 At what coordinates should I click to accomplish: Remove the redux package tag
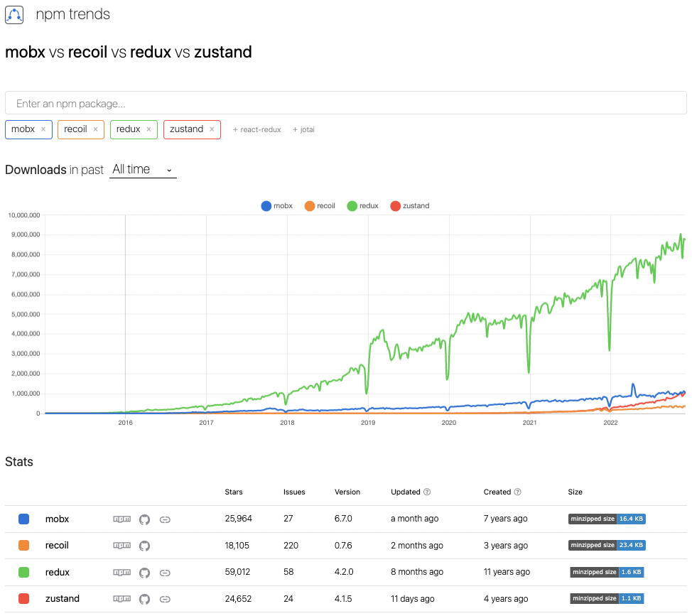(148, 129)
